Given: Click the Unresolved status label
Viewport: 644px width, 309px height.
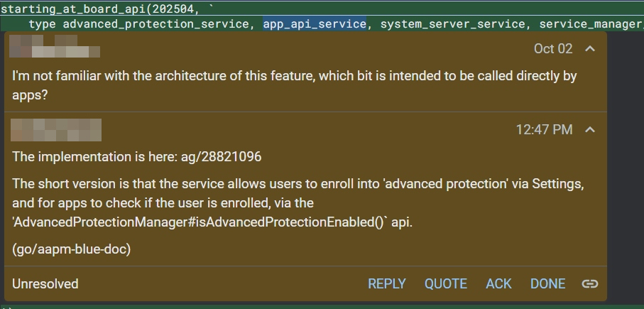Looking at the screenshot, I should click(45, 284).
